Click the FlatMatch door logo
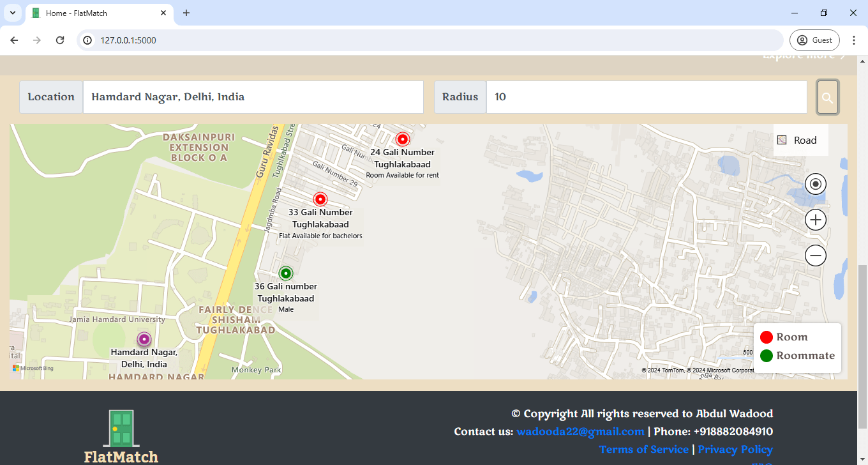 pyautogui.click(x=121, y=428)
